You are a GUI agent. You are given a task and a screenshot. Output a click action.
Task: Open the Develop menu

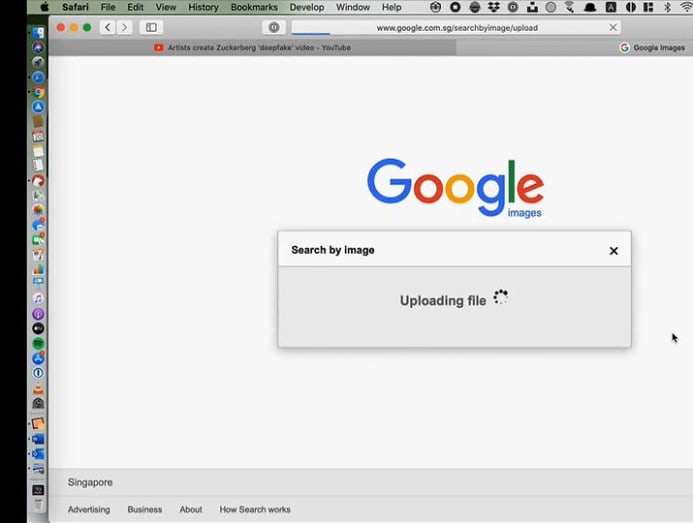(307, 7)
